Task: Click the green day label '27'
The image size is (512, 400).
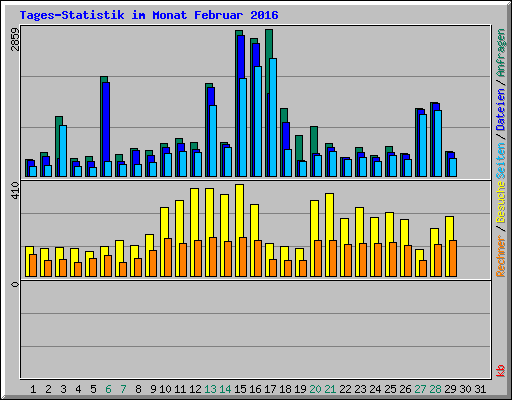Action: [420, 389]
